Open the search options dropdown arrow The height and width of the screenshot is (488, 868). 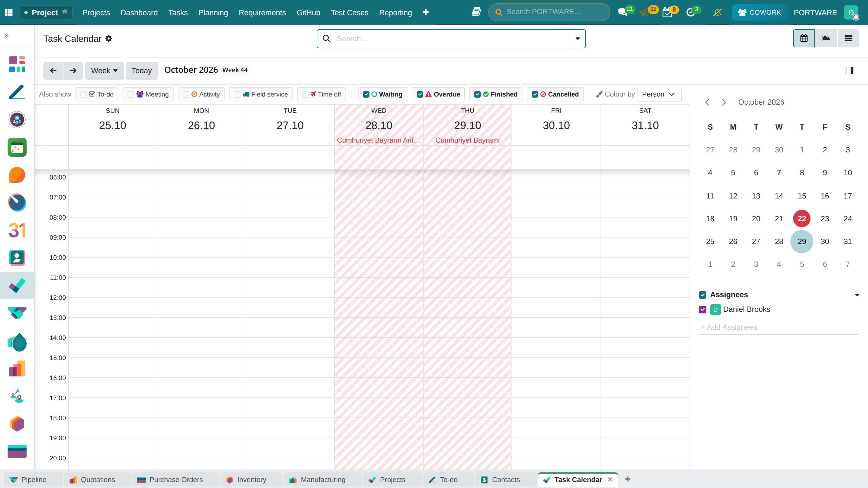click(577, 39)
